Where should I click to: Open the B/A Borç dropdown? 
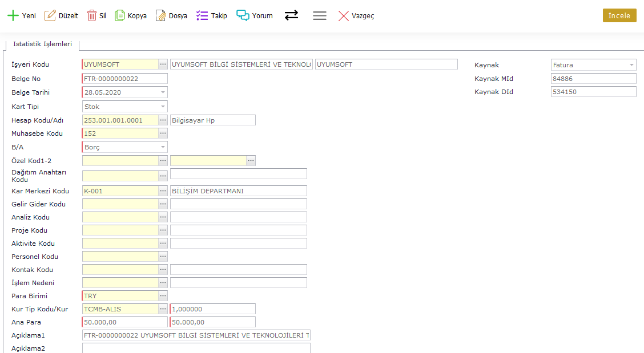[x=163, y=147]
